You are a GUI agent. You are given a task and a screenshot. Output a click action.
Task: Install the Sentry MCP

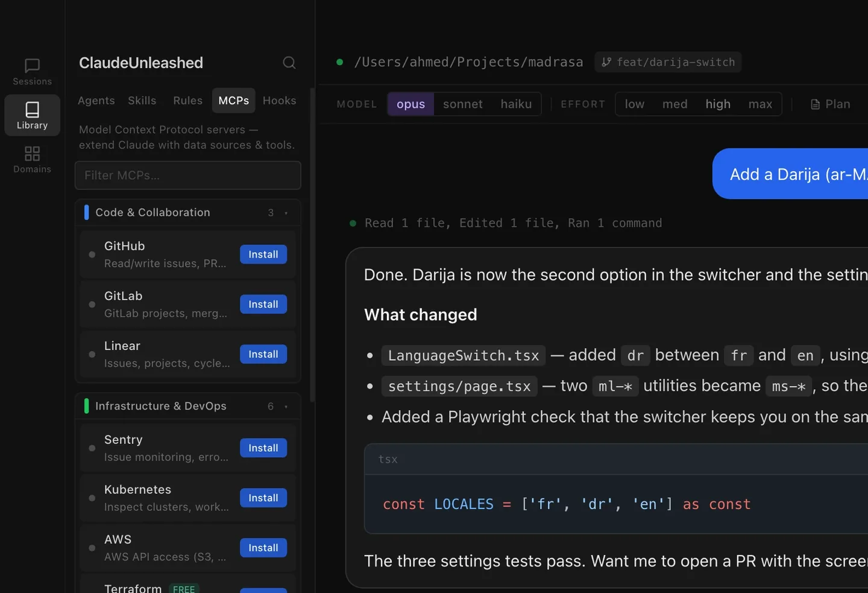(263, 448)
